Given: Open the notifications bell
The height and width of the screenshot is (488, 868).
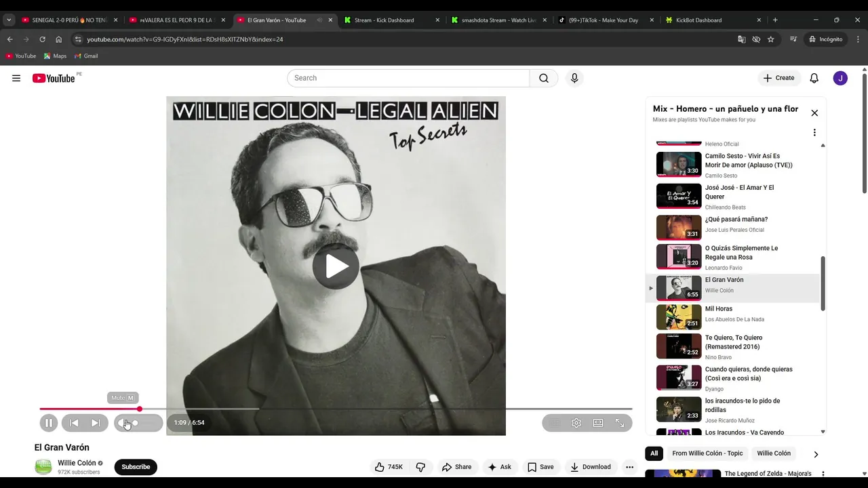Looking at the screenshot, I should pos(814,78).
